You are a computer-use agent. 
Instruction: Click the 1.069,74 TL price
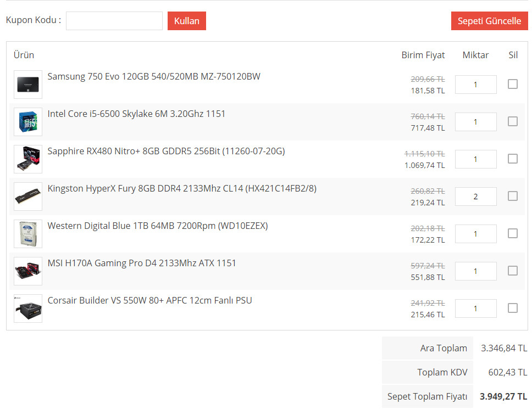tap(425, 165)
